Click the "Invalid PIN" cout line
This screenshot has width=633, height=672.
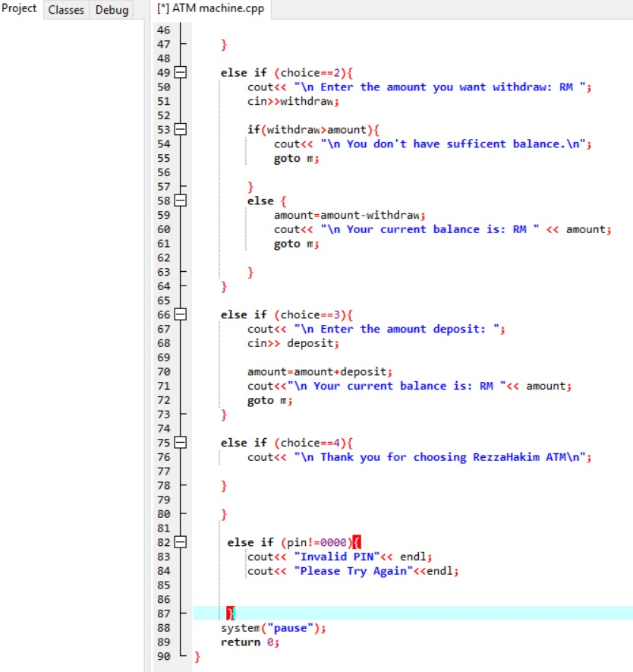pos(339,557)
